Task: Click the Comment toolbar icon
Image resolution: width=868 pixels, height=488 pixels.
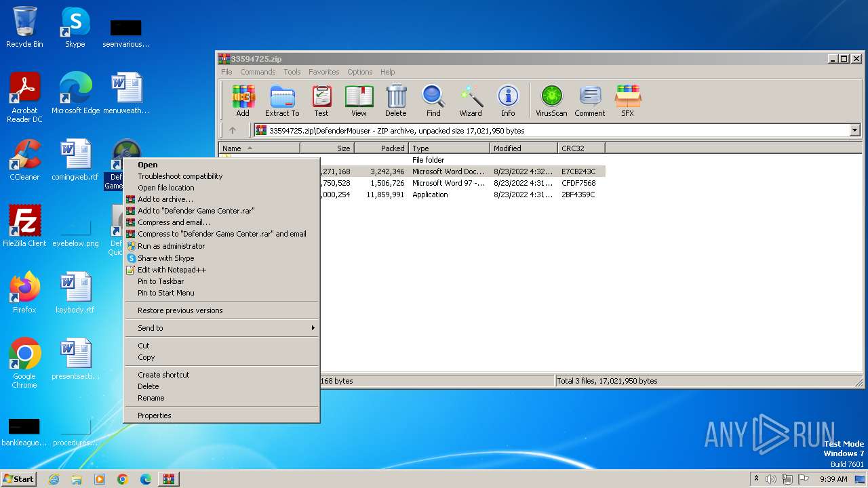Action: tap(590, 100)
